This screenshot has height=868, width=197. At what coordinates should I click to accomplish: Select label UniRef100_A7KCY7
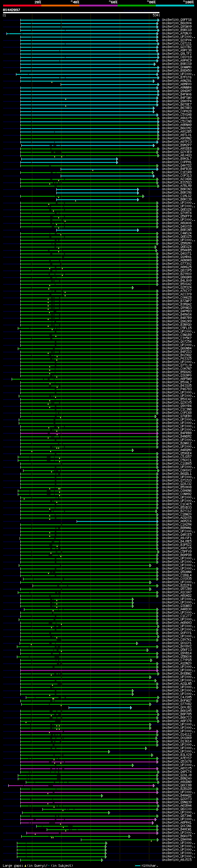point(177,291)
